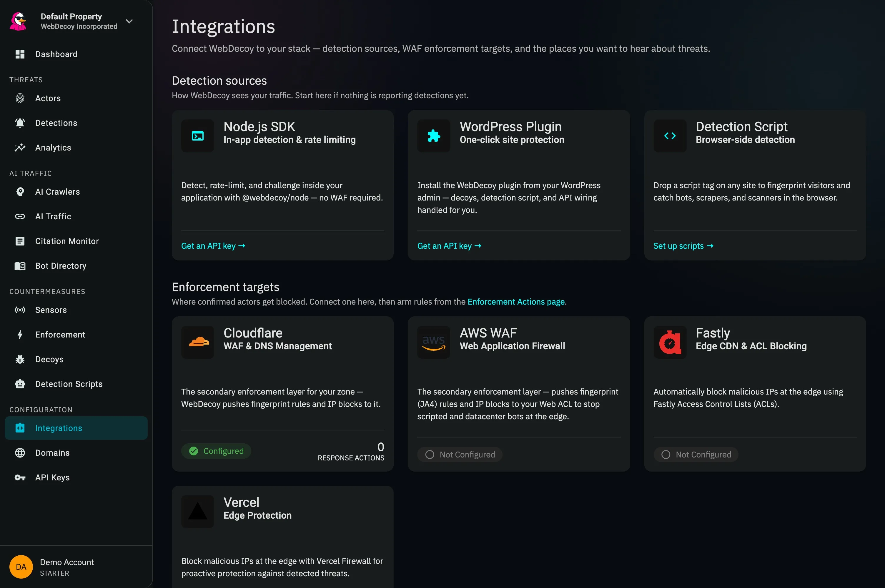The width and height of the screenshot is (885, 588).
Task: Click the Bot Directory book icon
Action: click(x=20, y=266)
